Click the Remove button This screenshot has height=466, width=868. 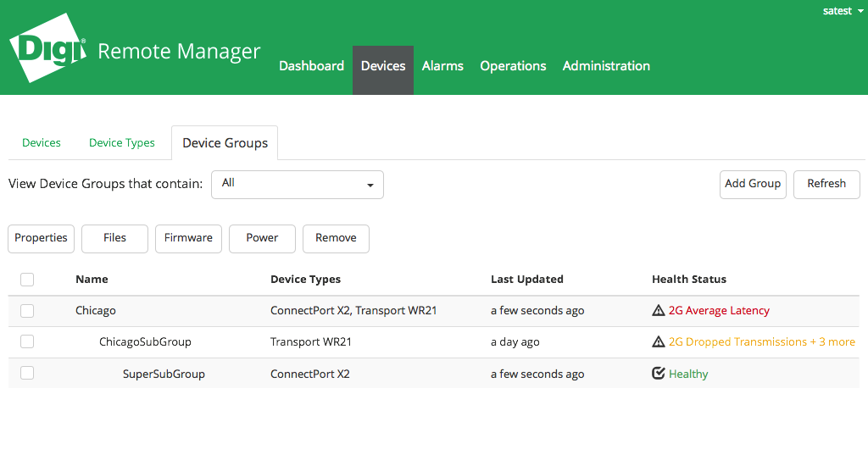coord(336,239)
